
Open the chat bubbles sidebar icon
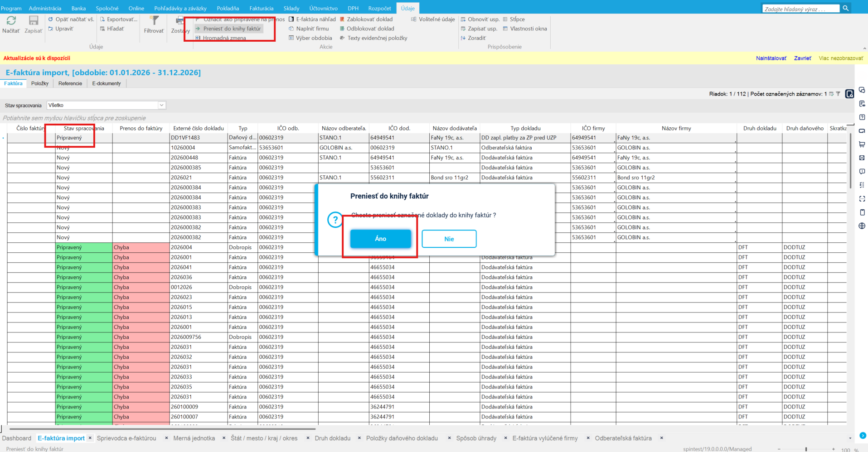(x=862, y=90)
